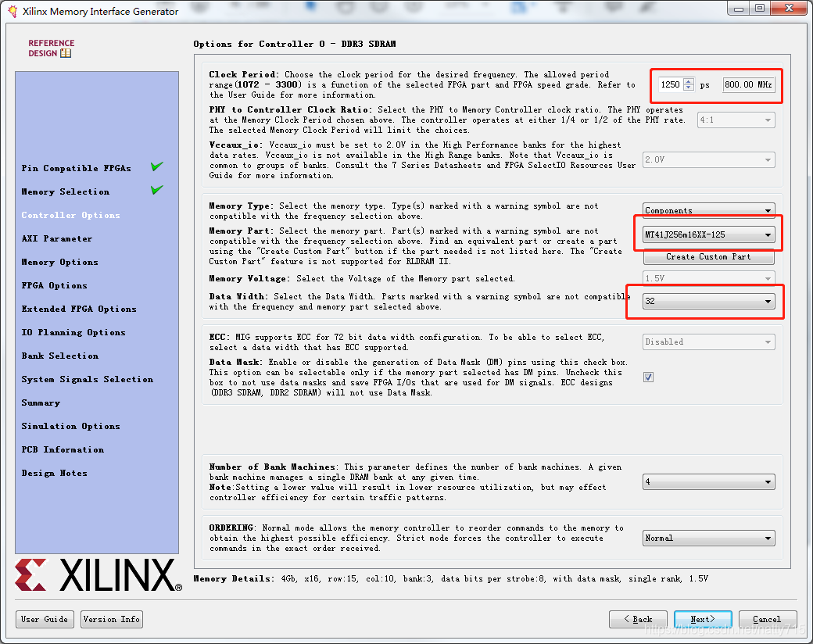Screen dimensions: 813x644
Task: Open the ORDERING Normal dropdown
Action: (709, 538)
